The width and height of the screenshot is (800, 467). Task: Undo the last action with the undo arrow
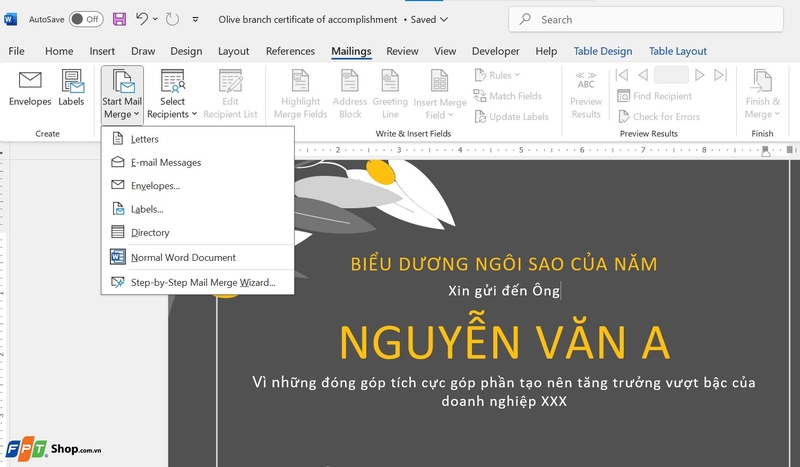pos(142,19)
